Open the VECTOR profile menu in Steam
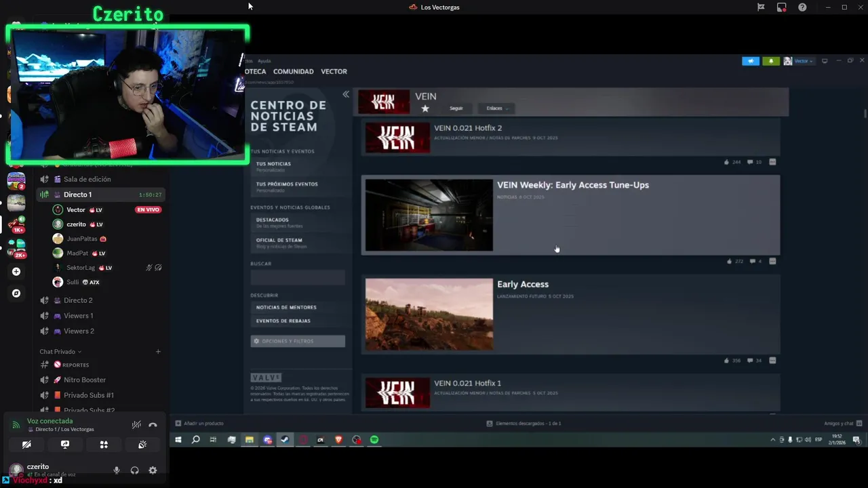Screen dimensions: 868x488 click(x=334, y=71)
